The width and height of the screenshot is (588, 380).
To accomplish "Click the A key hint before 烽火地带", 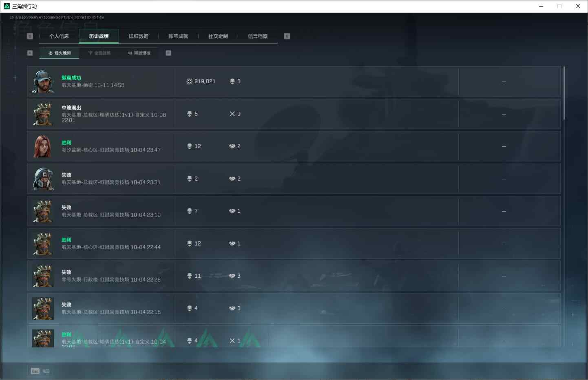I will point(30,53).
